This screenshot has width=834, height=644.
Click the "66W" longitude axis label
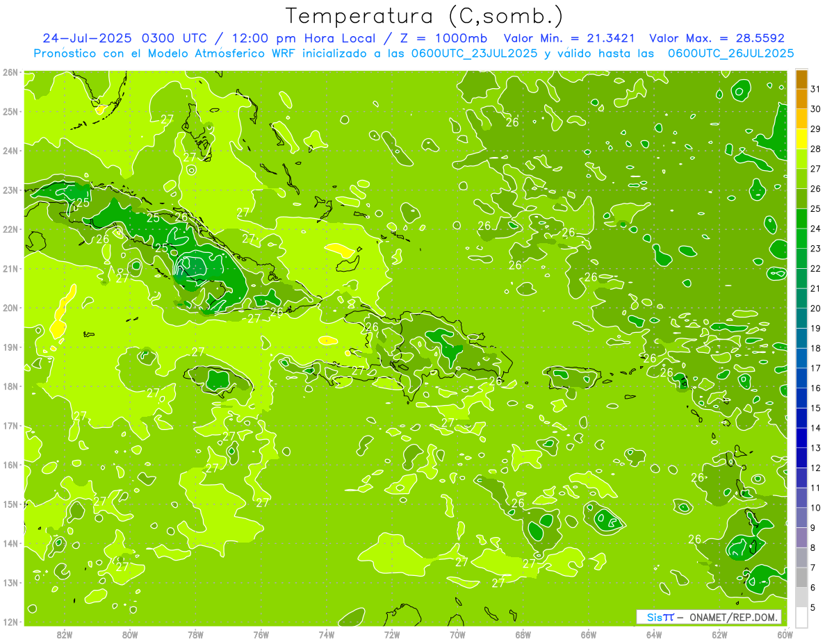(589, 634)
